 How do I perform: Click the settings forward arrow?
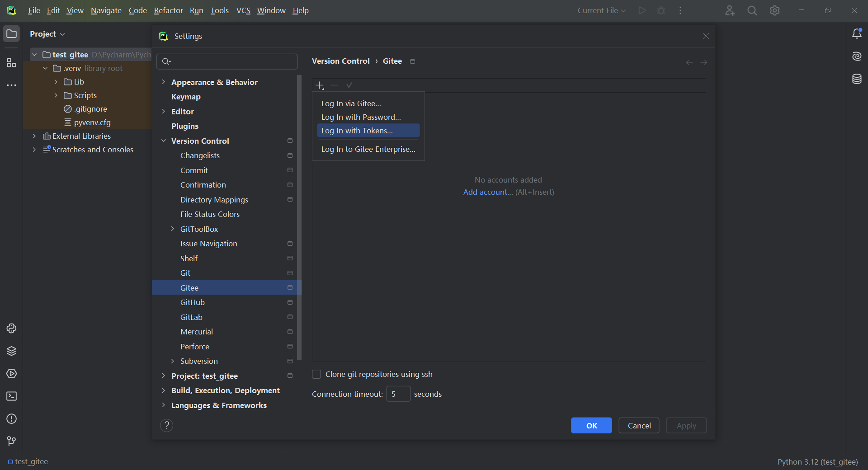click(704, 62)
